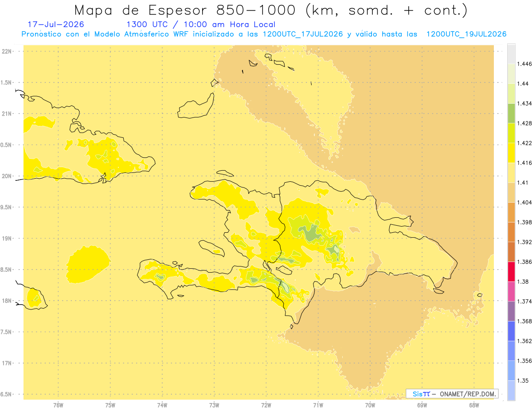Viewport: 532px width, 411px height.
Task: Click the latitude label '20N'
Action: 7,176
